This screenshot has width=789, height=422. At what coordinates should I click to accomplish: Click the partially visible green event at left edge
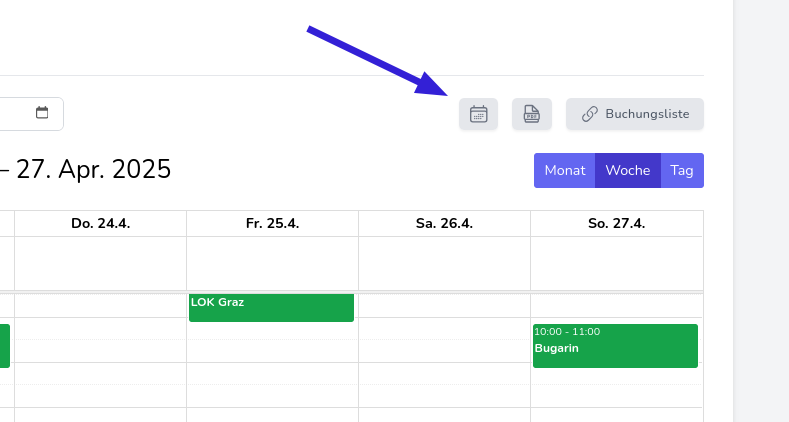[x=4, y=345]
